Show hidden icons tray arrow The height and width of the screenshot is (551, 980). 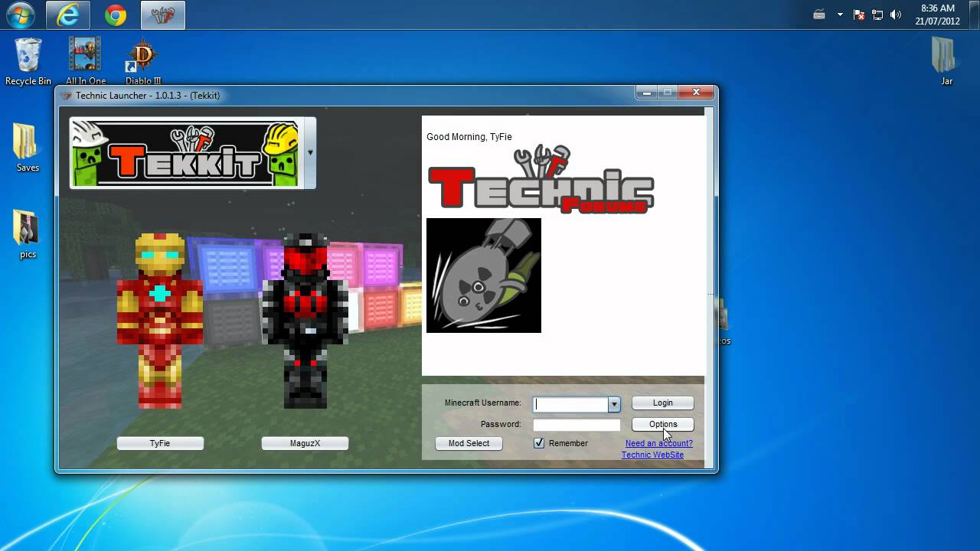840,15
